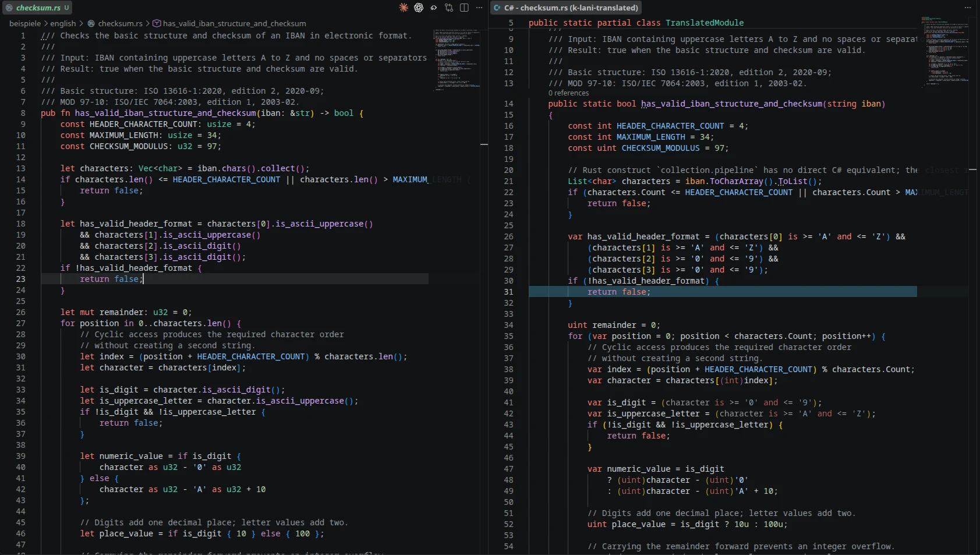
Task: Click place_value on Rust line 46
Action: (x=126, y=533)
